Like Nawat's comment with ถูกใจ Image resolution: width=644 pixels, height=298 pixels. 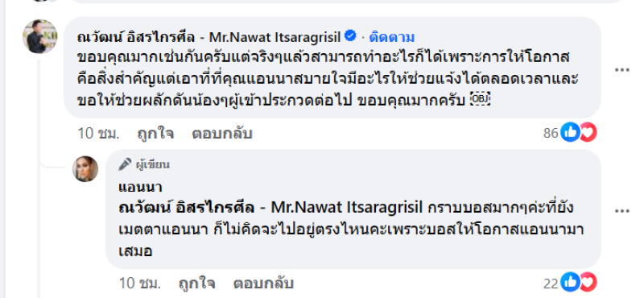click(155, 134)
